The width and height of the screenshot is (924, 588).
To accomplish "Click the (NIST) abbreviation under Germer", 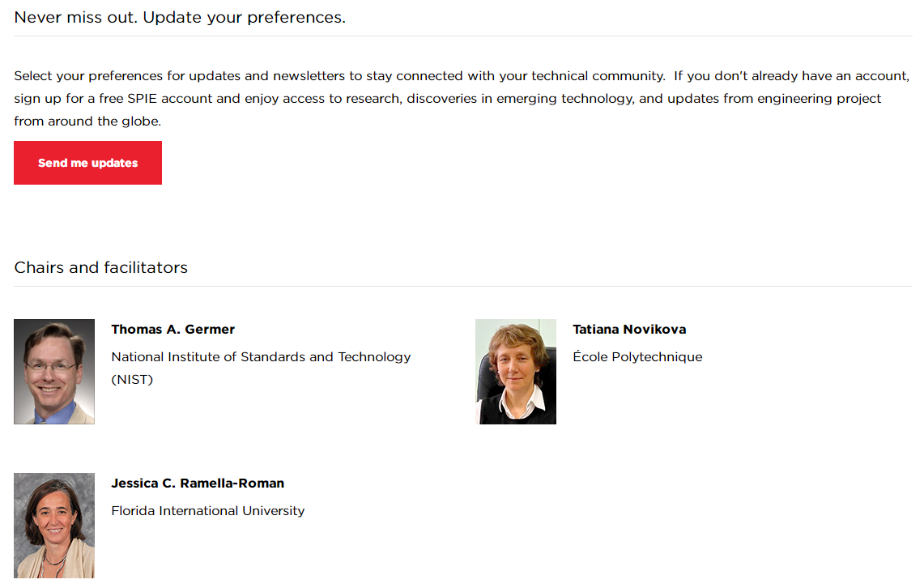I will click(132, 379).
